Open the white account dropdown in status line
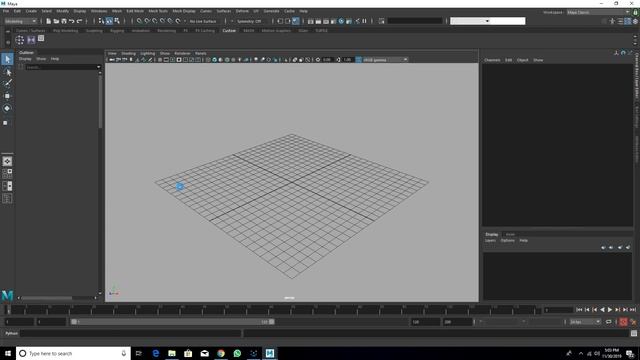 point(487,21)
